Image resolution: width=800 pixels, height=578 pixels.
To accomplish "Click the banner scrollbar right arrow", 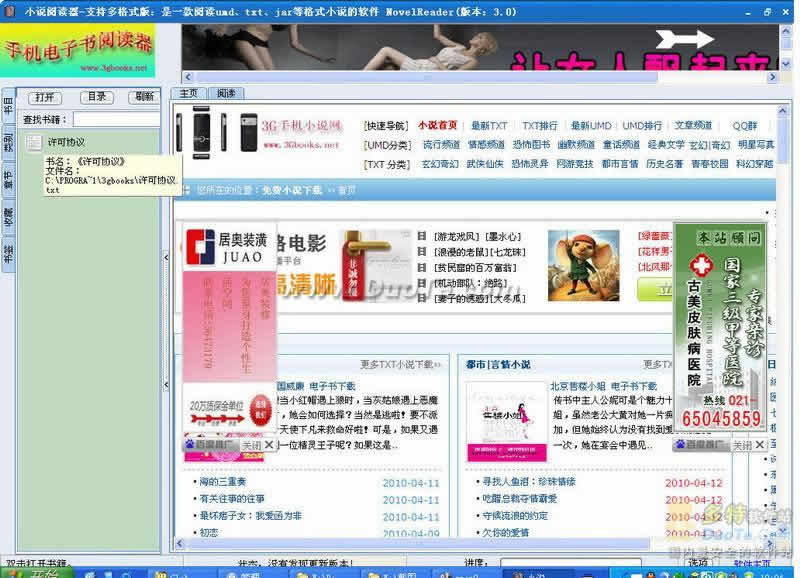I will (x=772, y=77).
